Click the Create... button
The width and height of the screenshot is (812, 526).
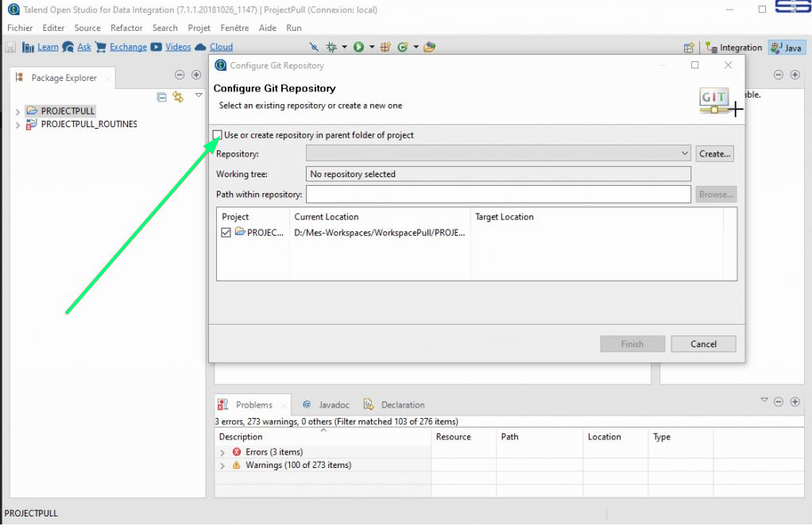[714, 154]
